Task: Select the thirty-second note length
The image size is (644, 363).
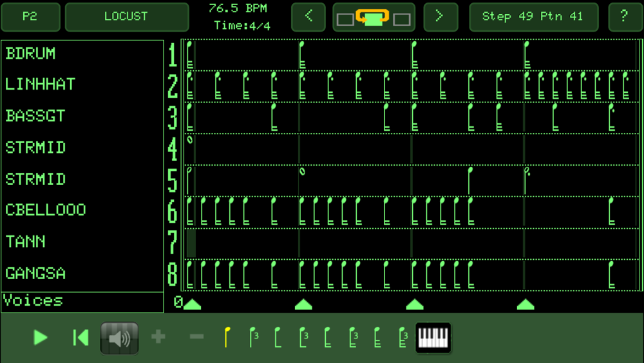Action: (377, 337)
